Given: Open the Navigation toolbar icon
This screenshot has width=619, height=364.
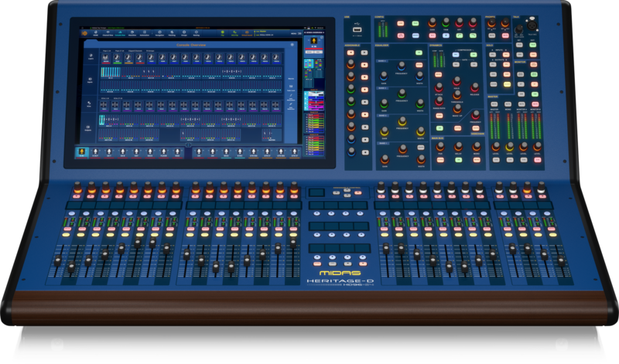Looking at the screenshot, I should coord(159,33).
